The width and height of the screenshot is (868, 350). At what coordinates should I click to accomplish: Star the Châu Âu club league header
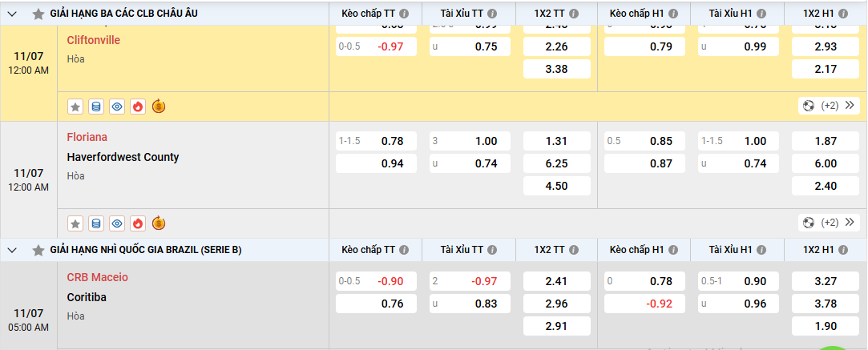[38, 14]
